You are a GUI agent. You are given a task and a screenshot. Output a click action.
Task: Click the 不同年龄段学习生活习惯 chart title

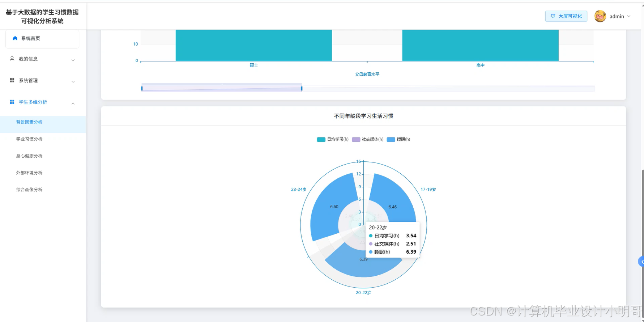pyautogui.click(x=363, y=116)
